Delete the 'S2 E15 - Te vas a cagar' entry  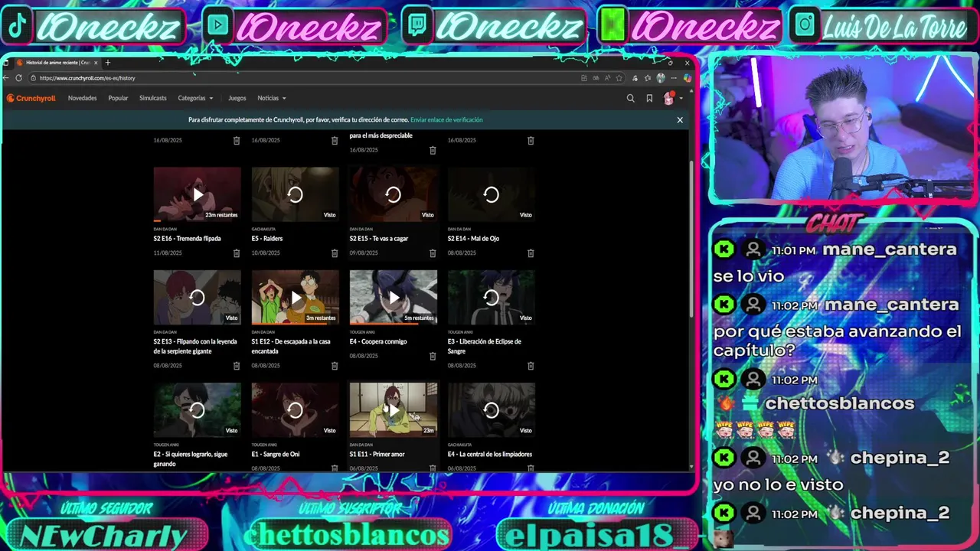click(x=433, y=253)
